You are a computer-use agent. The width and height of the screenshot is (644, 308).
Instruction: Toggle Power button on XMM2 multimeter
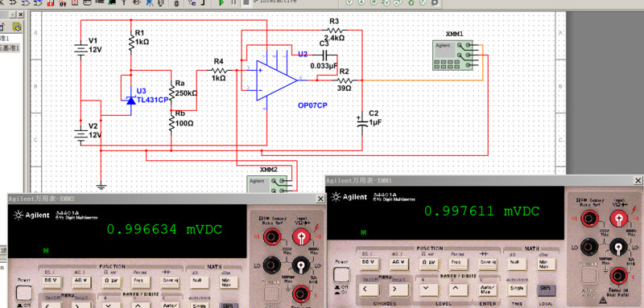(x=24, y=293)
